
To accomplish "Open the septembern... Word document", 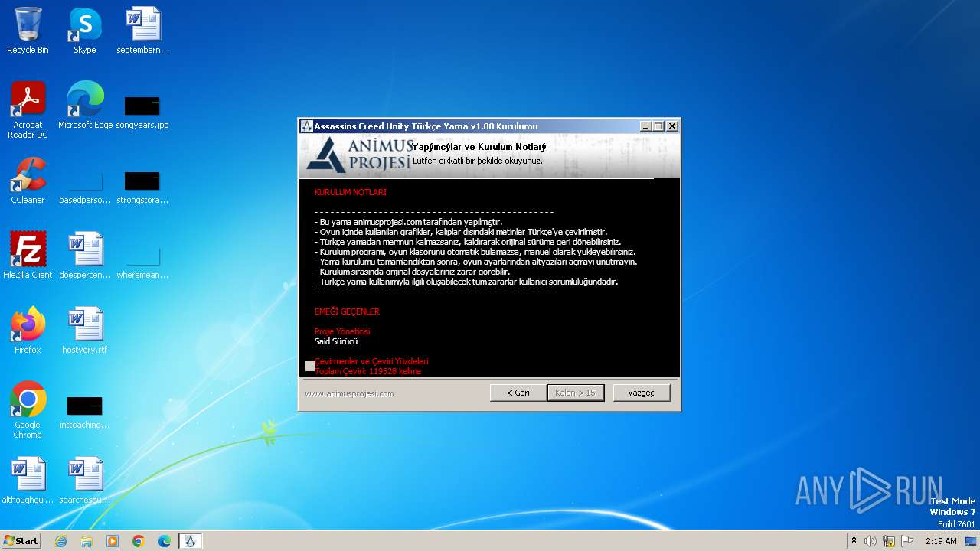I will click(142, 31).
